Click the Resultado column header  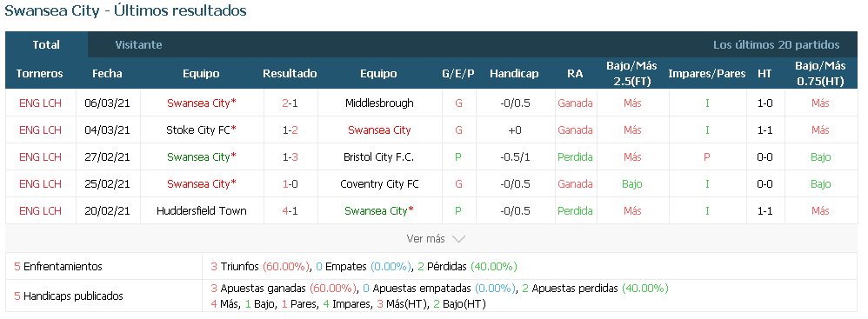tap(290, 74)
